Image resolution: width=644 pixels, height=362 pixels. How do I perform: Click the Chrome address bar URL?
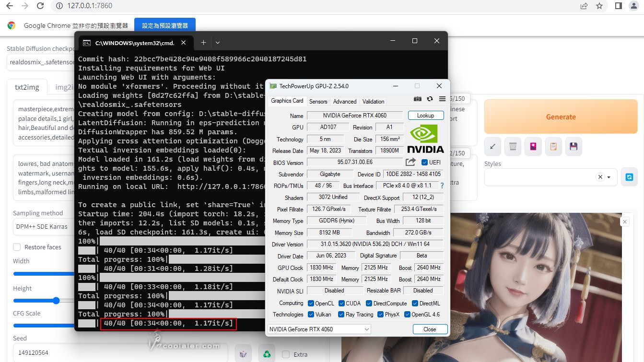[90, 6]
